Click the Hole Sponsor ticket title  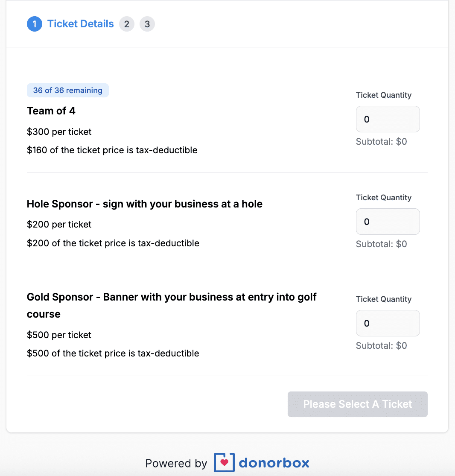145,204
